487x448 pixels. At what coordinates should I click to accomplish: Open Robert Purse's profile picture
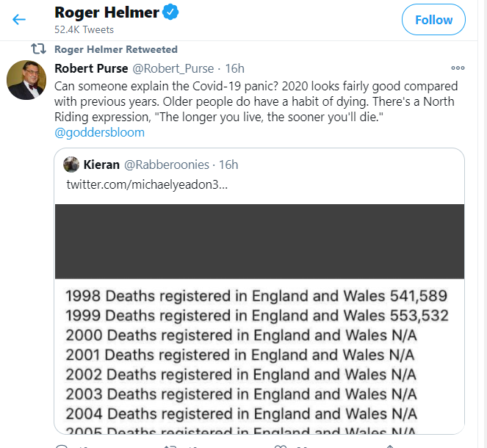pyautogui.click(x=26, y=79)
